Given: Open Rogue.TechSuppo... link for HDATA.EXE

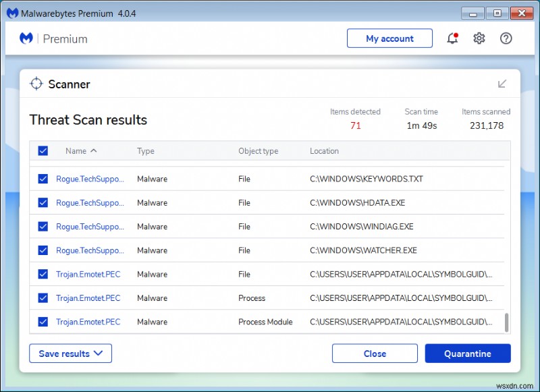Looking at the screenshot, I should click(x=90, y=202).
